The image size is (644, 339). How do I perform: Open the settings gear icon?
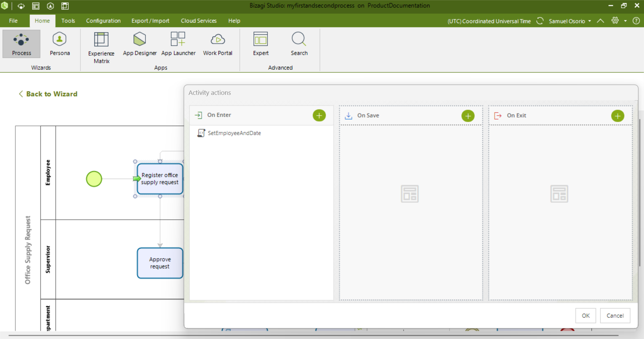click(x=615, y=21)
